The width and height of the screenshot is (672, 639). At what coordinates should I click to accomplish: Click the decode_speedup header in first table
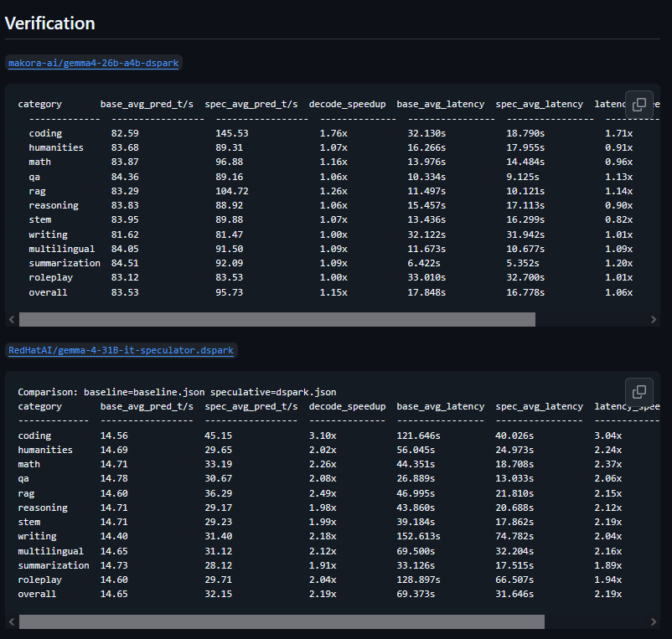pyautogui.click(x=347, y=104)
